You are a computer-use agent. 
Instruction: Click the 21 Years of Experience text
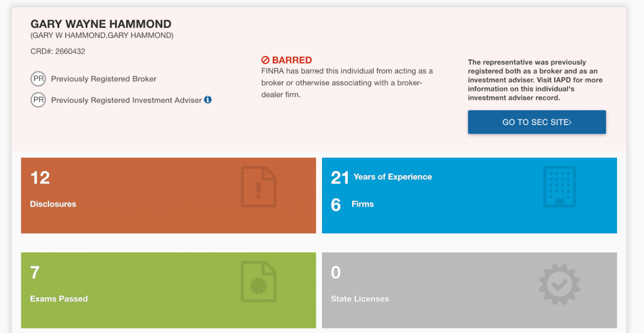(x=381, y=177)
